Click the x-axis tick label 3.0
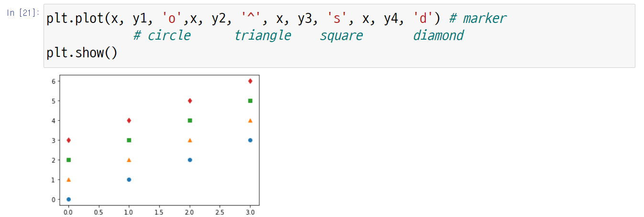Viewport: 644px width, 217px height. (x=250, y=212)
